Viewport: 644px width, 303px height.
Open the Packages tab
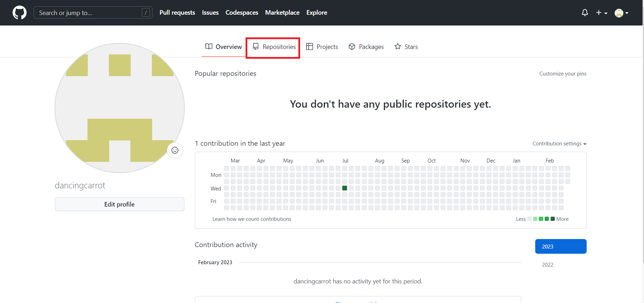[x=366, y=47]
